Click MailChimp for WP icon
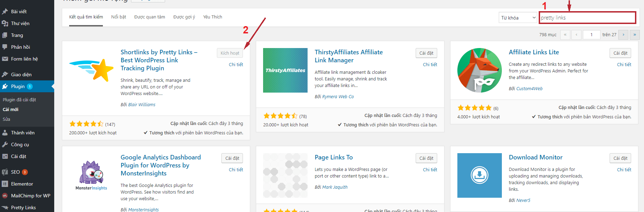This screenshot has width=644, height=212. (5, 196)
